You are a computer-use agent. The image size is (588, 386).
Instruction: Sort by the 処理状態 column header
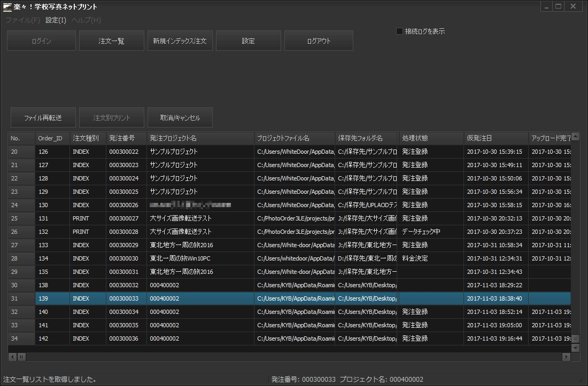click(x=430, y=138)
